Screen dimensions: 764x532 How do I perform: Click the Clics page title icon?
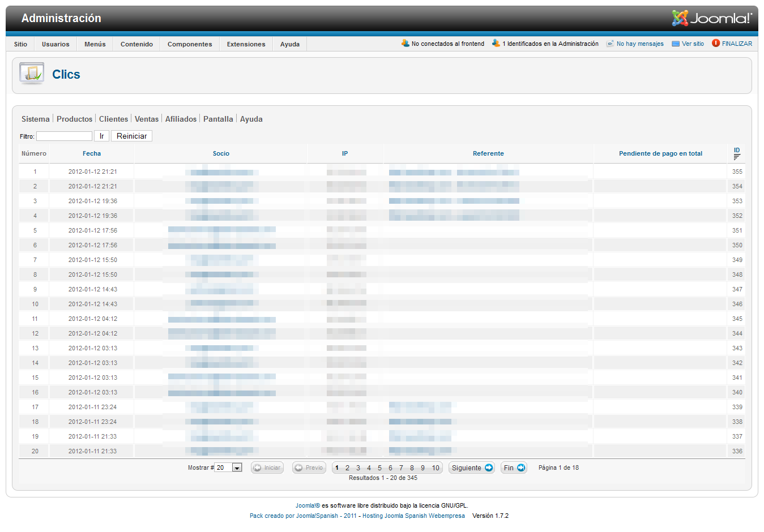coord(32,74)
